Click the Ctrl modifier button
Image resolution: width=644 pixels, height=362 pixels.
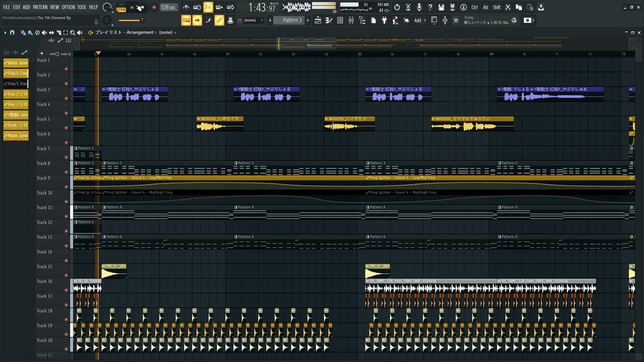(474, 7)
